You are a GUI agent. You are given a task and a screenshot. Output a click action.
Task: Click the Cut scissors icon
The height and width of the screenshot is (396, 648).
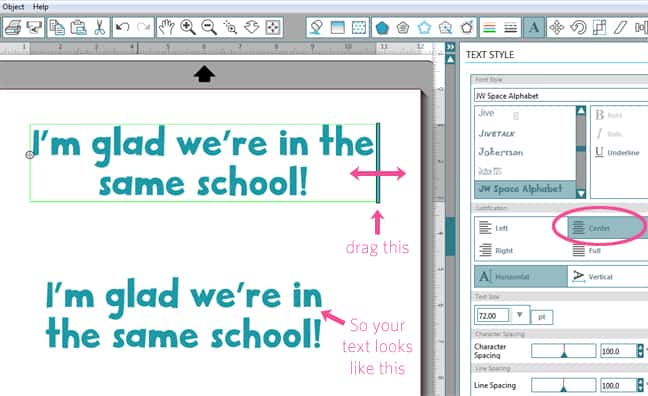tap(99, 28)
